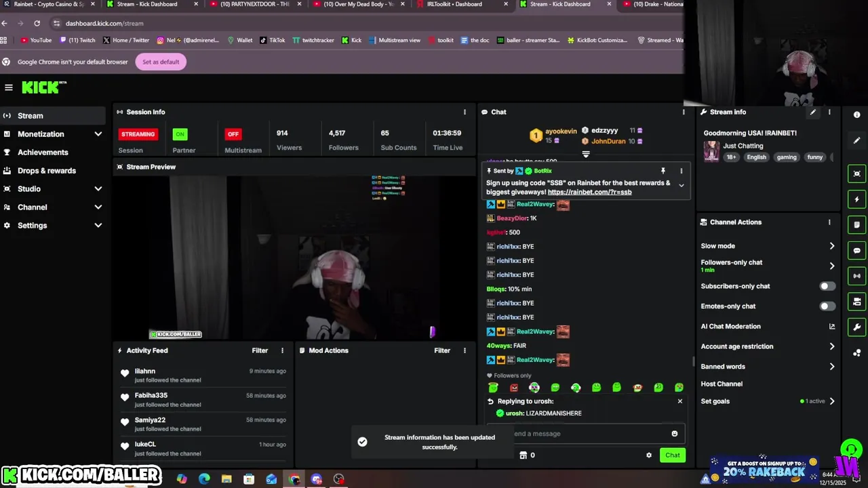
Task: Open chat settings gear icon
Action: point(649,455)
